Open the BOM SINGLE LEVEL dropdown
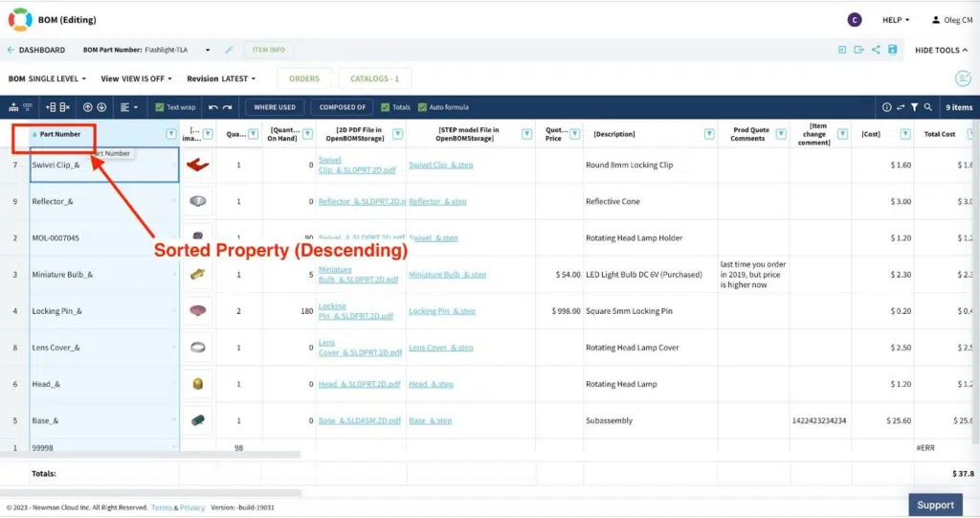Viewport: 980px width, 518px height. 48,79
